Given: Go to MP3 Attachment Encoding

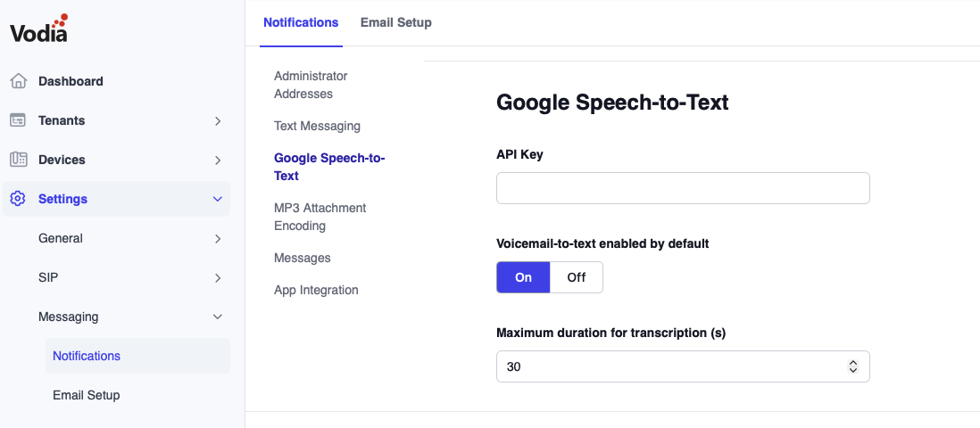Looking at the screenshot, I should [x=320, y=217].
